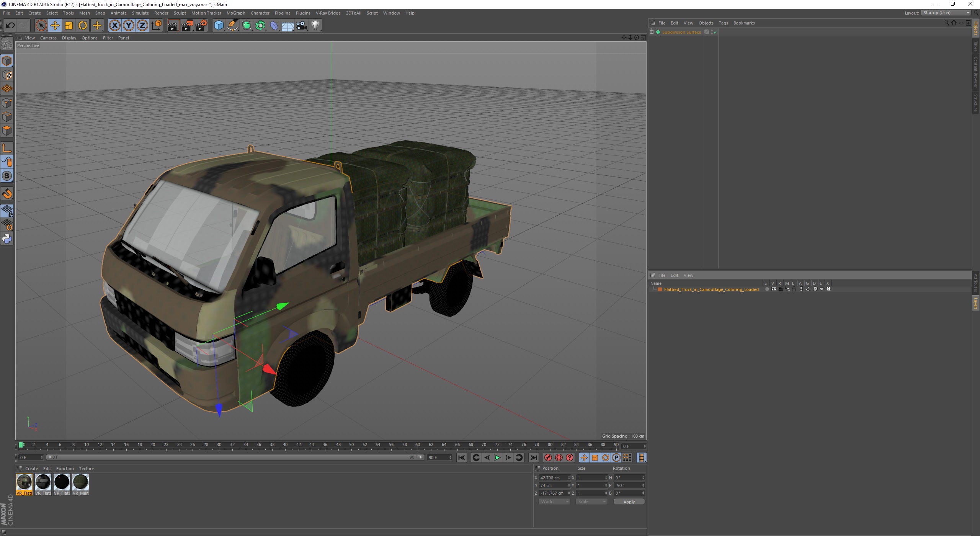Click the end frame 90 F stepper
The height and width of the screenshot is (536, 980).
pos(450,458)
